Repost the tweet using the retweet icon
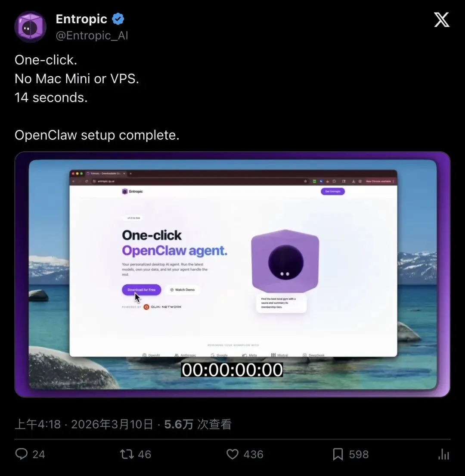 127,454
